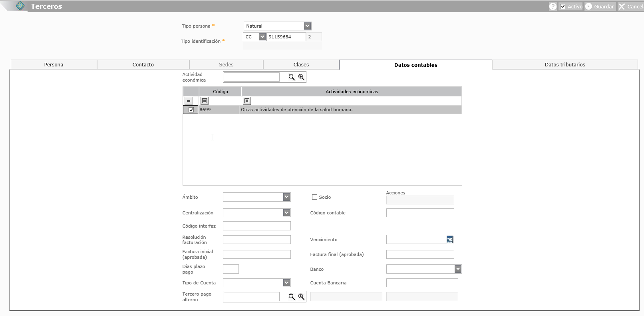Enable the Socio checkbox
The image size is (644, 316).
click(x=314, y=197)
